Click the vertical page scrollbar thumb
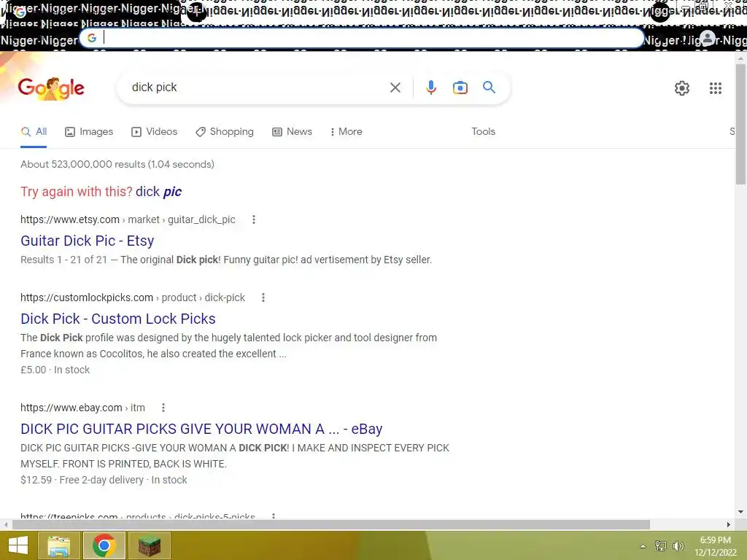The width and height of the screenshot is (747, 560). pyautogui.click(x=740, y=124)
